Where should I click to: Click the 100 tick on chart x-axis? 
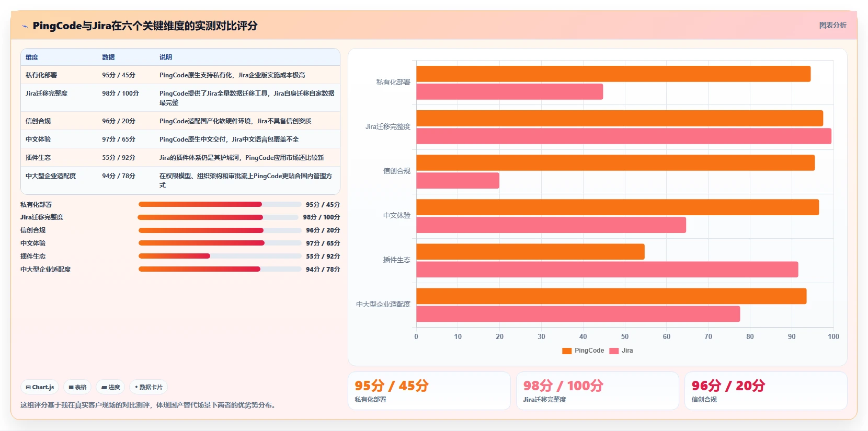[833, 336]
